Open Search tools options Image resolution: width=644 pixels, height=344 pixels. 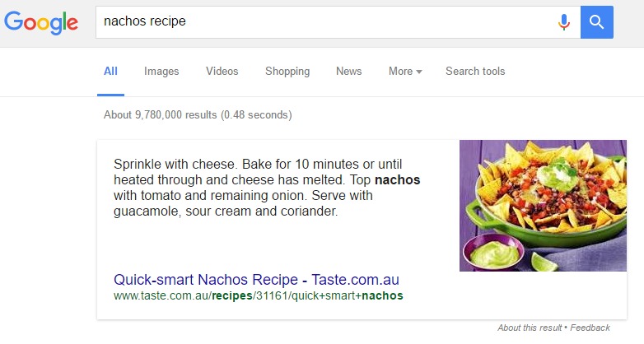[x=475, y=72]
